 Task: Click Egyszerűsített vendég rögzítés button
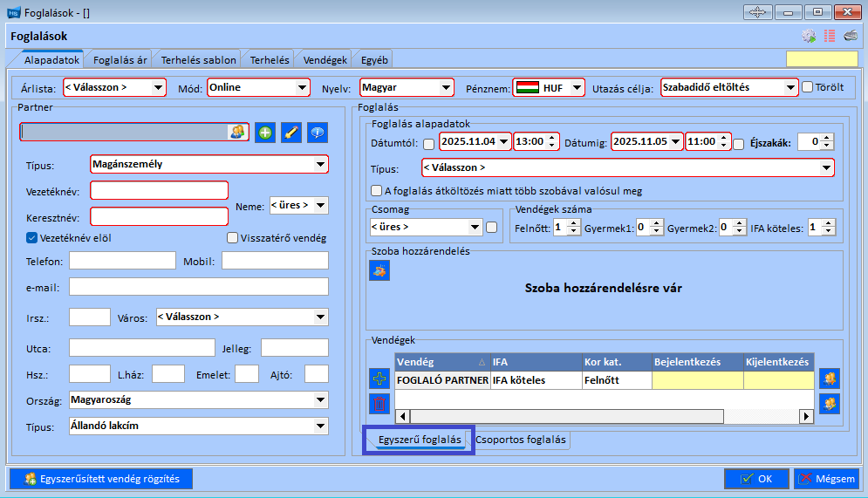point(100,478)
